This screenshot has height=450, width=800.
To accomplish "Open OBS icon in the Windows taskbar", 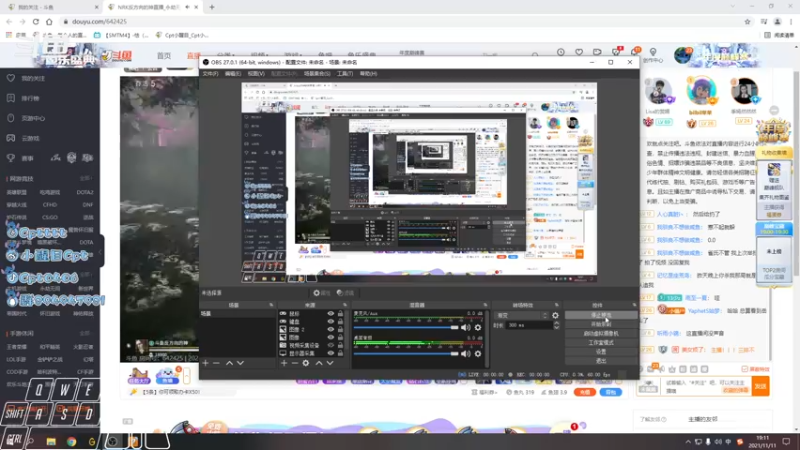I will pyautogui.click(x=113, y=441).
